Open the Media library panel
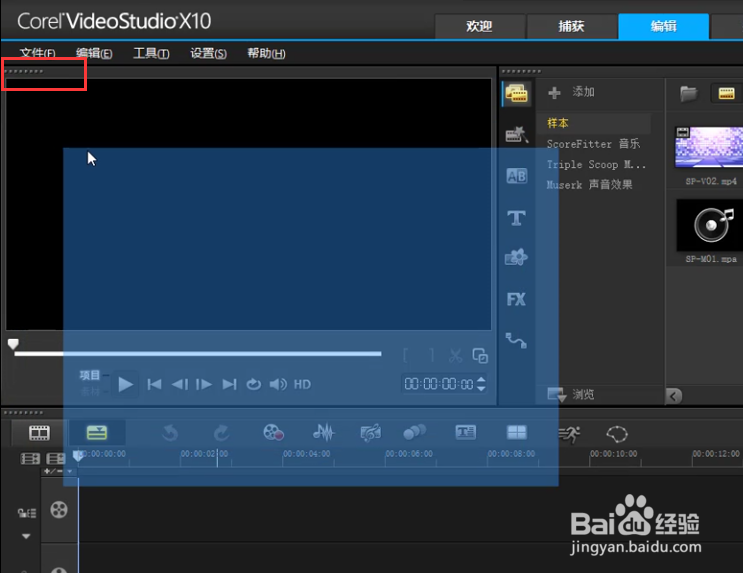The width and height of the screenshot is (743, 573). pos(516,93)
